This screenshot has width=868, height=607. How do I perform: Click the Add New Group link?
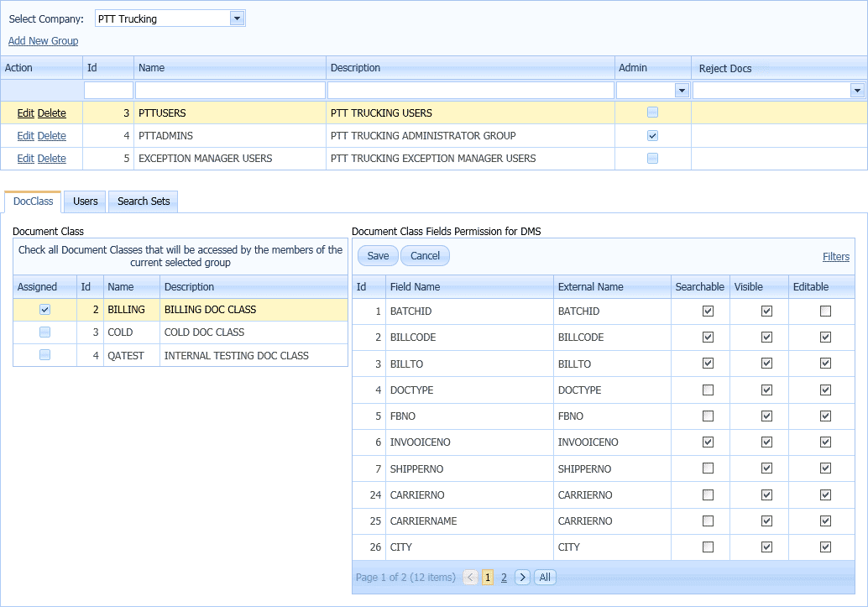pos(42,40)
